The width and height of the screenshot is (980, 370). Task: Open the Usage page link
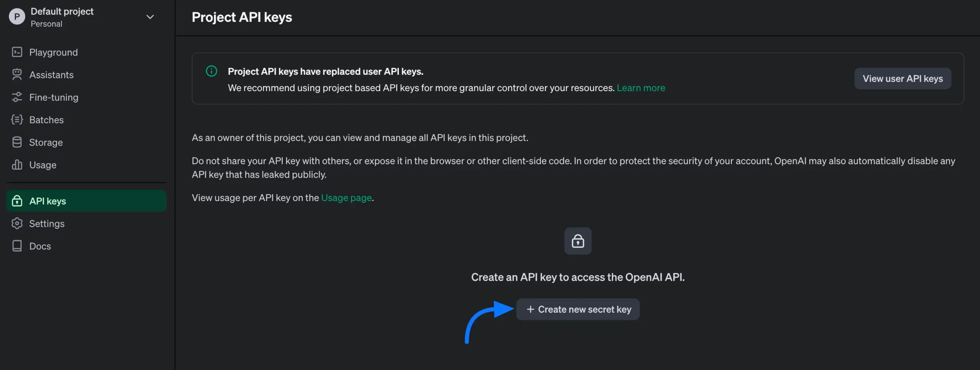pyautogui.click(x=346, y=198)
